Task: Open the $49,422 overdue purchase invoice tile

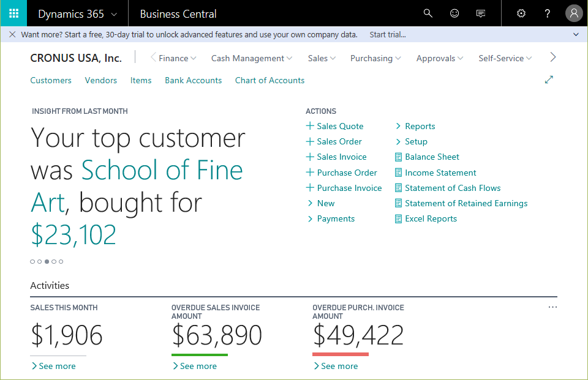Action: [x=358, y=335]
